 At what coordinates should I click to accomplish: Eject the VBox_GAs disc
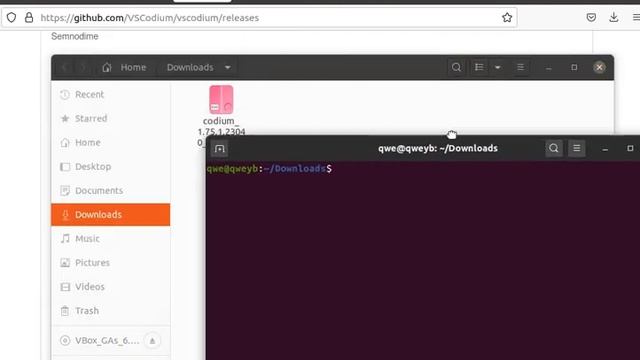point(152,340)
